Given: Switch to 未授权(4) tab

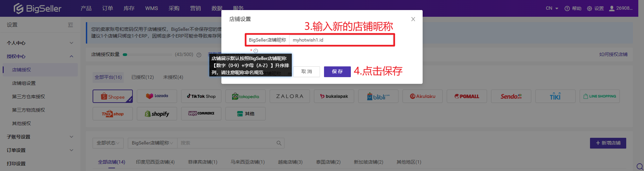Looking at the screenshot, I should click(173, 77).
